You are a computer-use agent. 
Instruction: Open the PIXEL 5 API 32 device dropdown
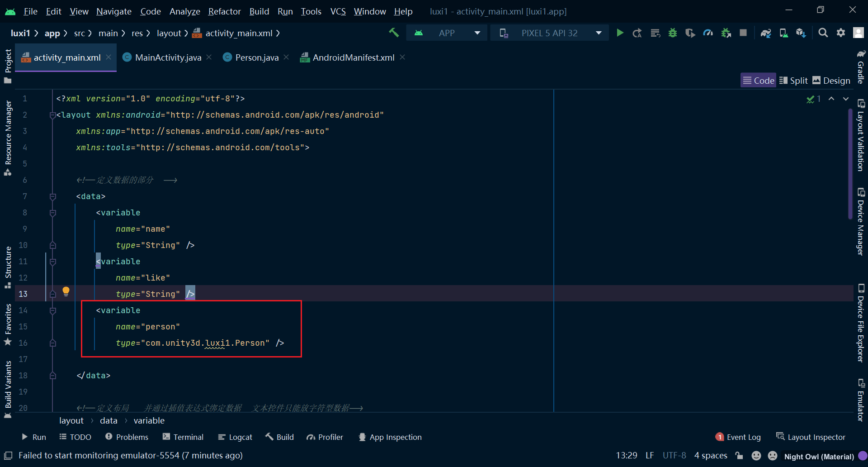[x=550, y=33]
